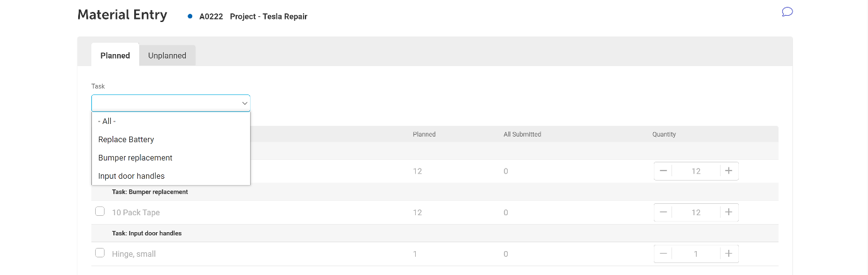
Task: Click the Project - Tesla Repair title
Action: tap(268, 17)
